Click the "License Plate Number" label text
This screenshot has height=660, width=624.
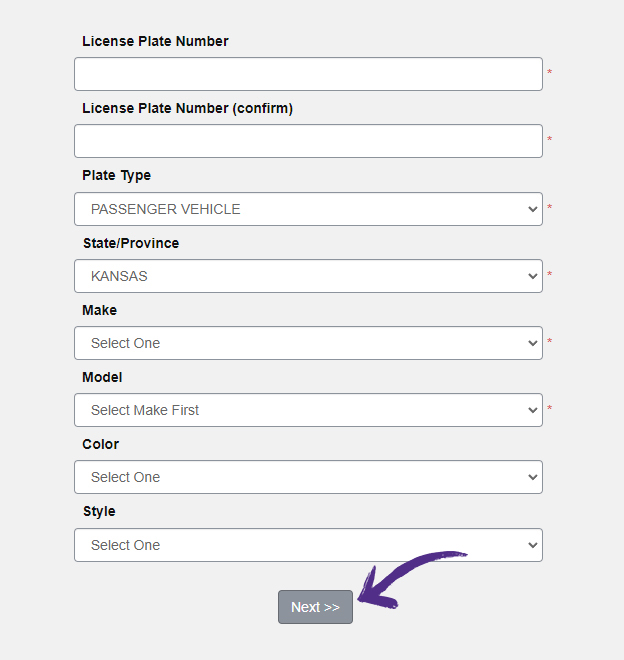pyautogui.click(x=155, y=41)
